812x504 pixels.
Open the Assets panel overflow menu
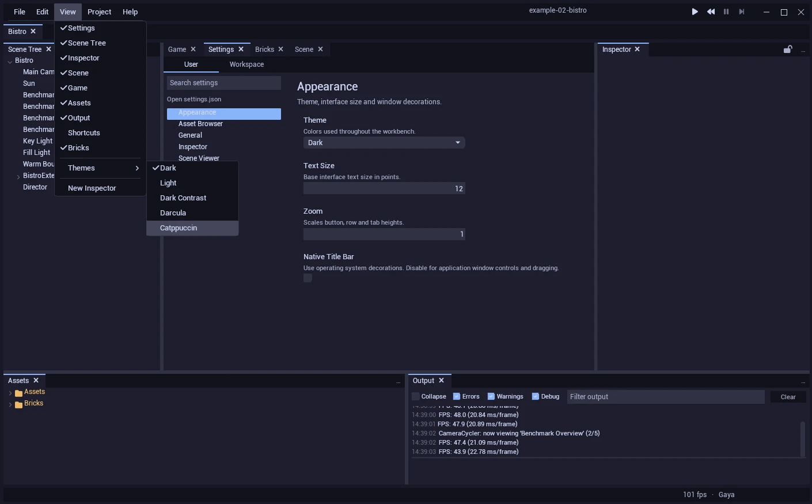pos(398,382)
